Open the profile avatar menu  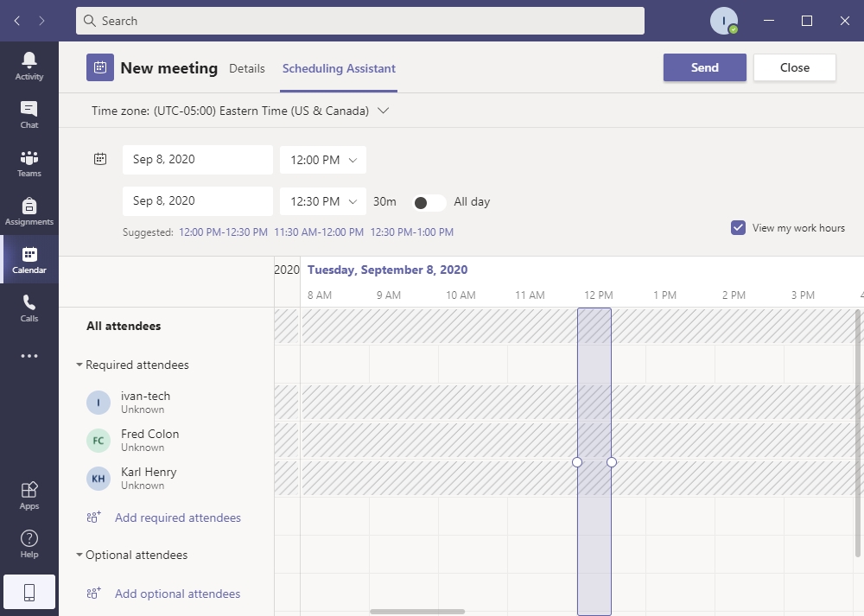pos(723,21)
